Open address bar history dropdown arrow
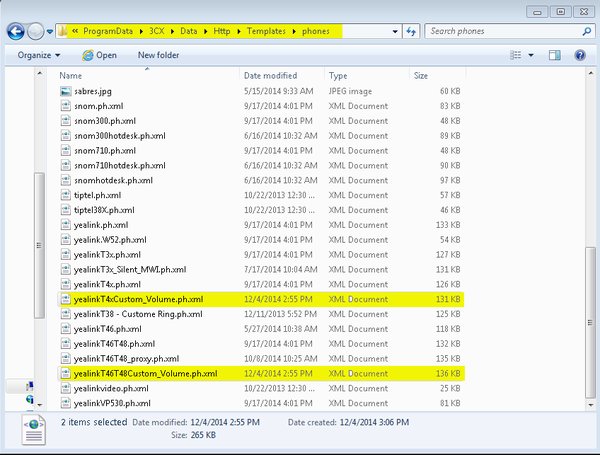 (x=396, y=32)
